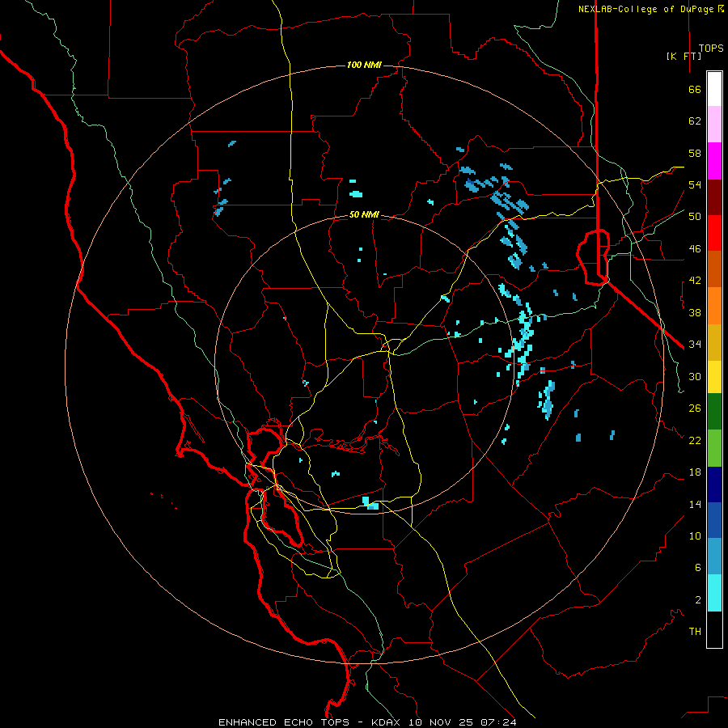
Task: Pick the bright orange legend swatch
Action: click(x=714, y=306)
